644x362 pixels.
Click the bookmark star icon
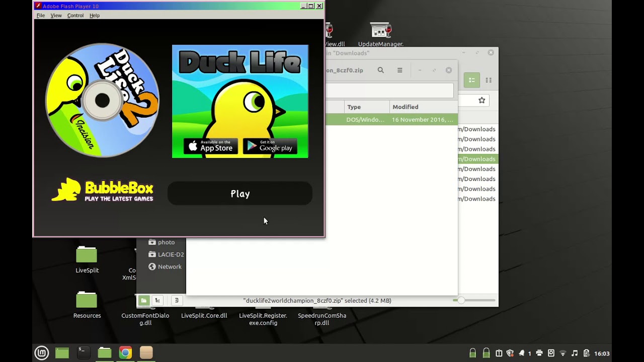[x=481, y=101]
